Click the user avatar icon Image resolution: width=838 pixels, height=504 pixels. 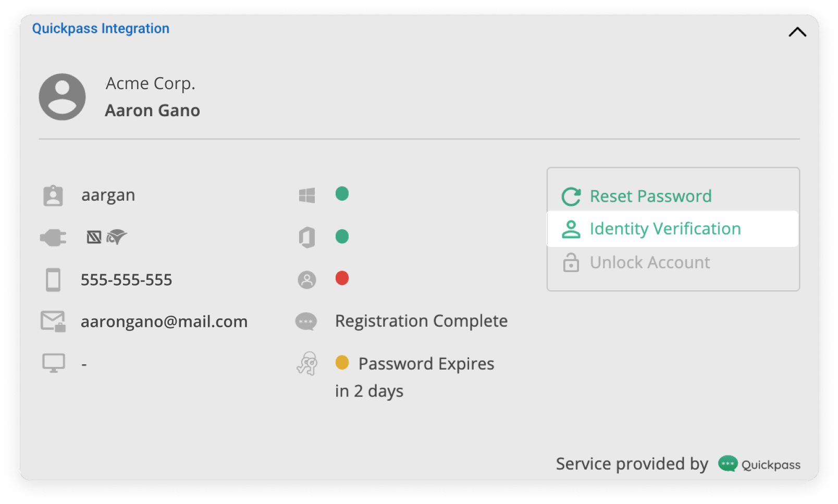click(63, 97)
